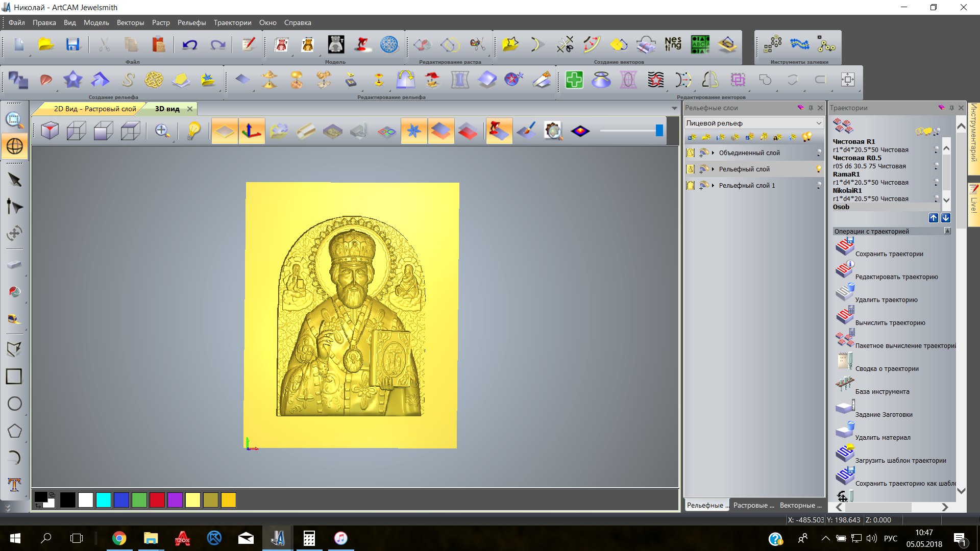Screen dimensions: 980x551
Task: Switch to 2D Вид - Растровый слой tab
Action: point(95,109)
